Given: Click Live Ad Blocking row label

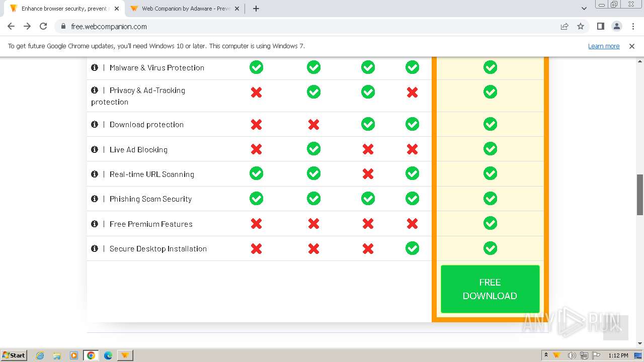Looking at the screenshot, I should click(x=138, y=149).
